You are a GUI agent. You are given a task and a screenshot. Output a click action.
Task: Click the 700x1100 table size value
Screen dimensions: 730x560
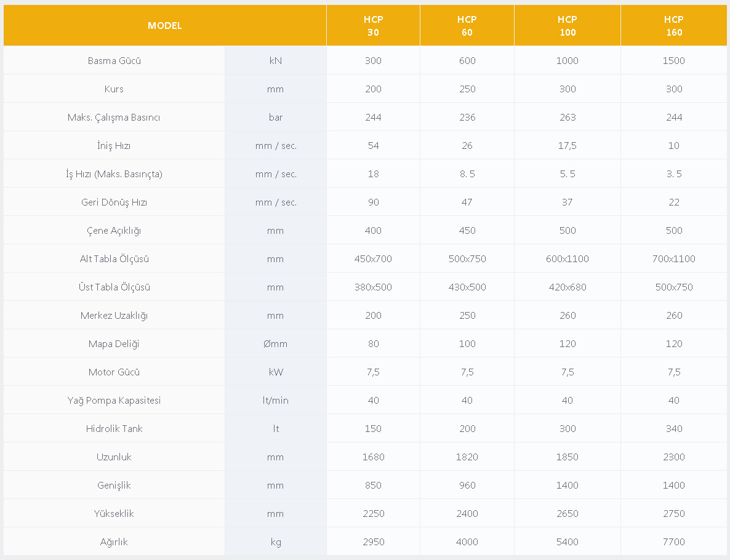click(673, 259)
